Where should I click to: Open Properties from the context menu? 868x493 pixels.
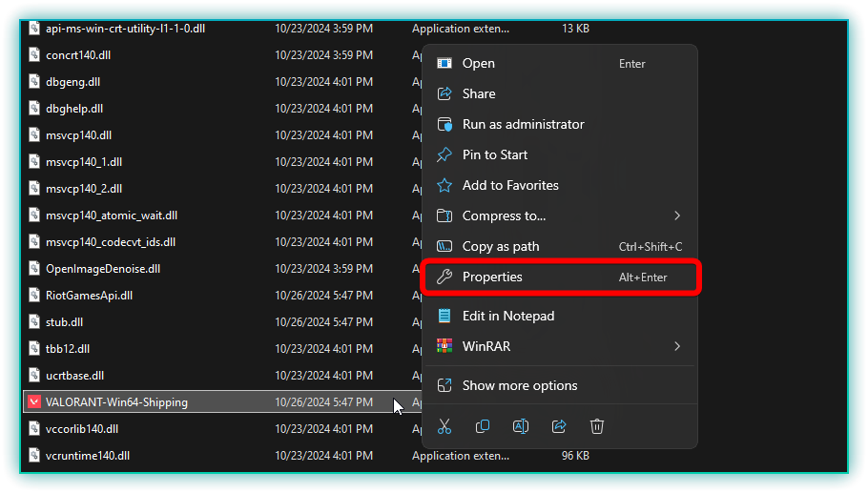click(x=559, y=277)
